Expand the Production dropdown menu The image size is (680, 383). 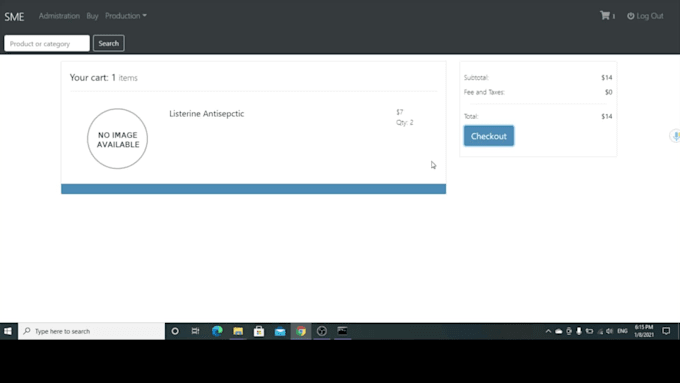[x=126, y=16]
